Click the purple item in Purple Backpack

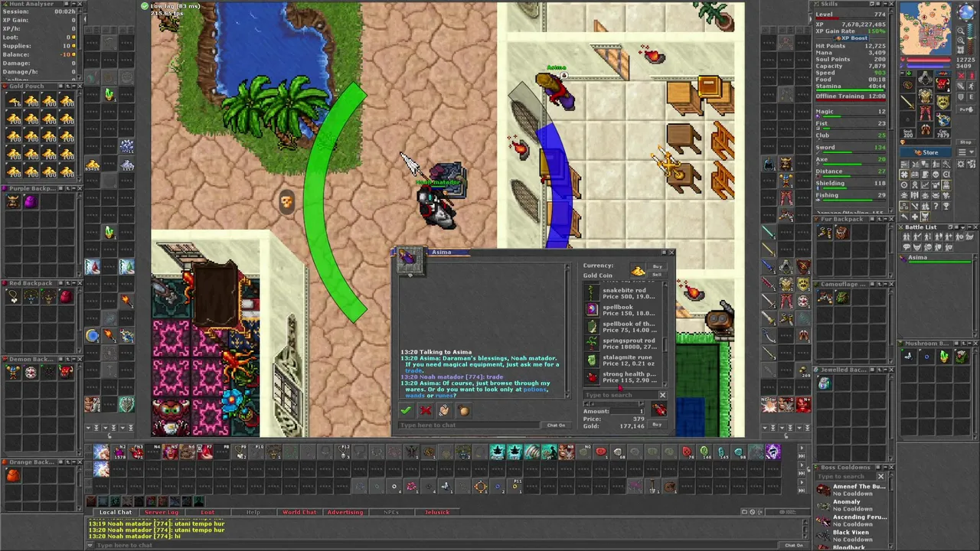tap(30, 201)
